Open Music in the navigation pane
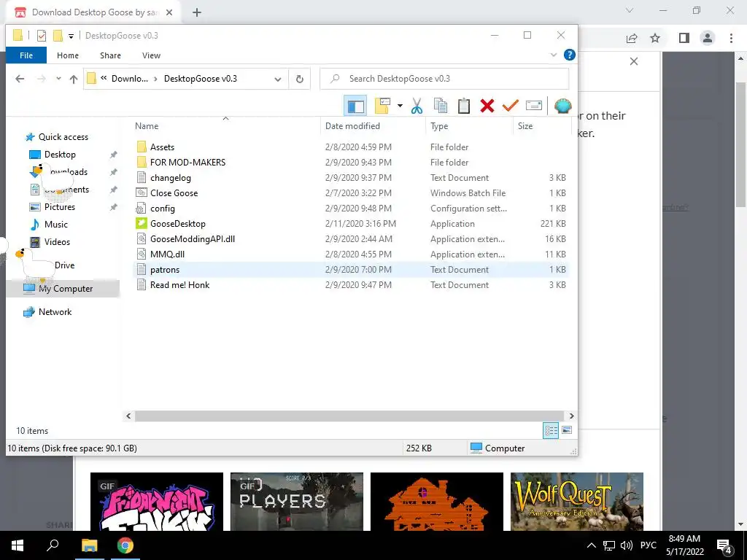 (55, 225)
